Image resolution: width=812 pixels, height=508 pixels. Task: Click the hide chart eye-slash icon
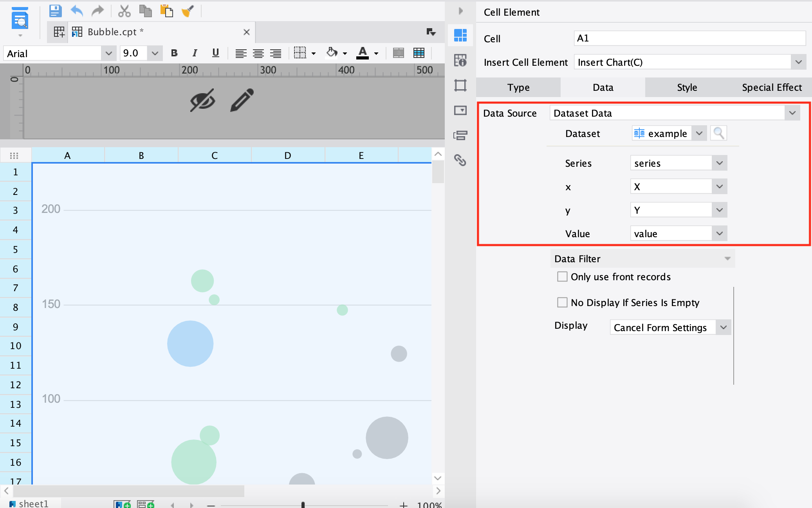click(x=202, y=100)
